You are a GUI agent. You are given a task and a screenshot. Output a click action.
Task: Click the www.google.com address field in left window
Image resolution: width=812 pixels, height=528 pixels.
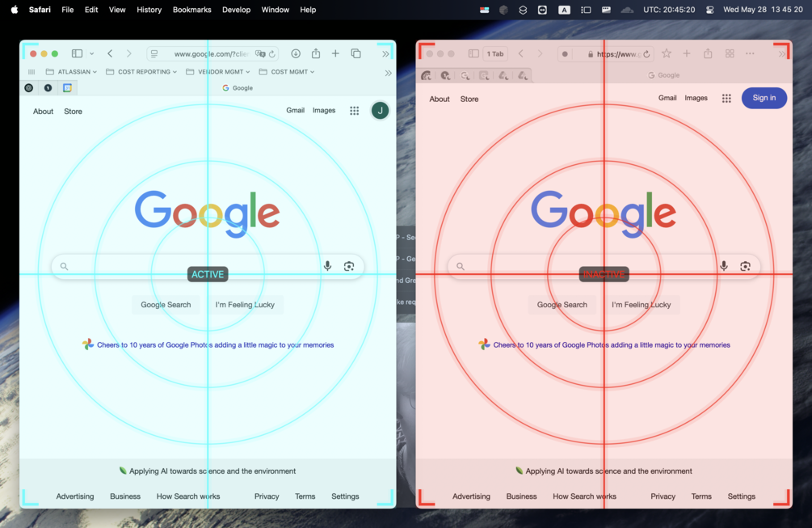click(212, 54)
